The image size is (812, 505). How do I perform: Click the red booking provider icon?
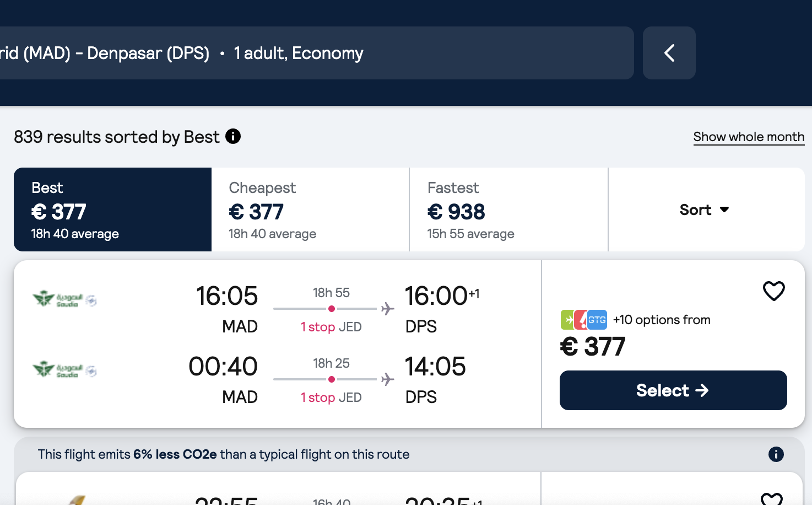tap(583, 319)
